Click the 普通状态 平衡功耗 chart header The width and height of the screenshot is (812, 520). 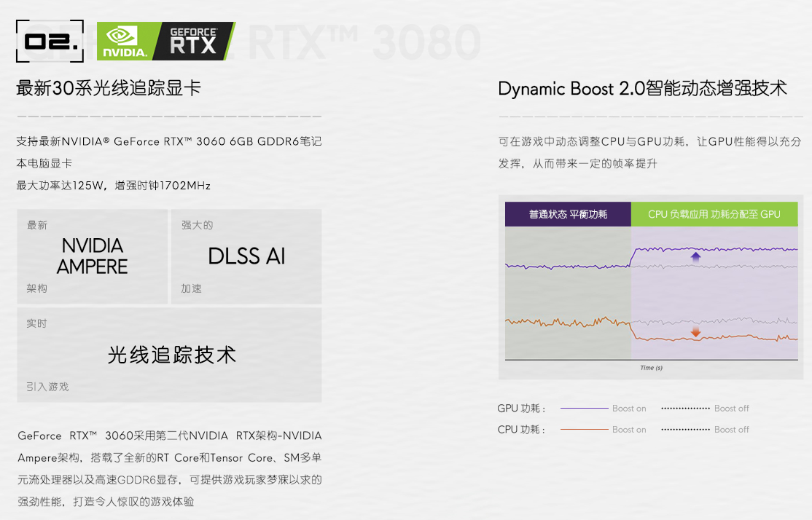click(x=568, y=214)
